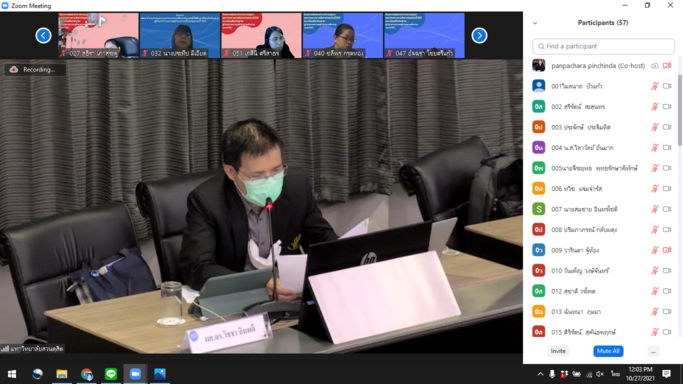
Task: Expand hidden system tray icons
Action: (x=540, y=374)
